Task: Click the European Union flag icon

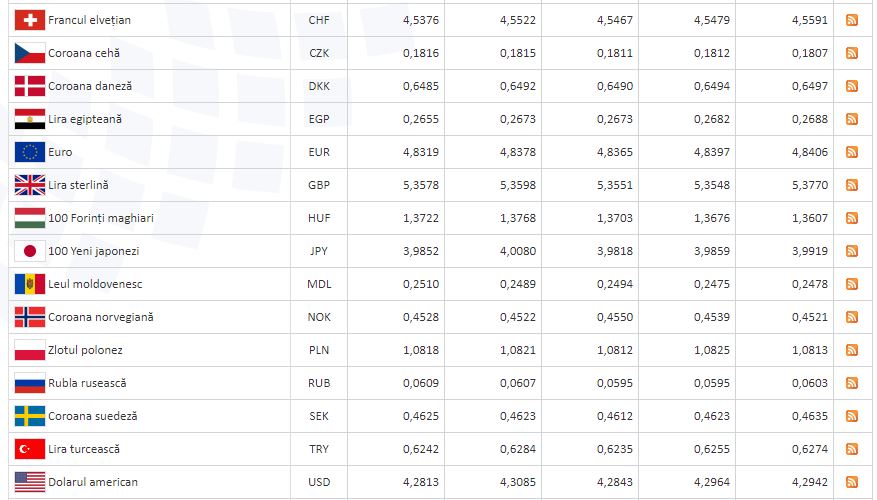Action: 30,152
